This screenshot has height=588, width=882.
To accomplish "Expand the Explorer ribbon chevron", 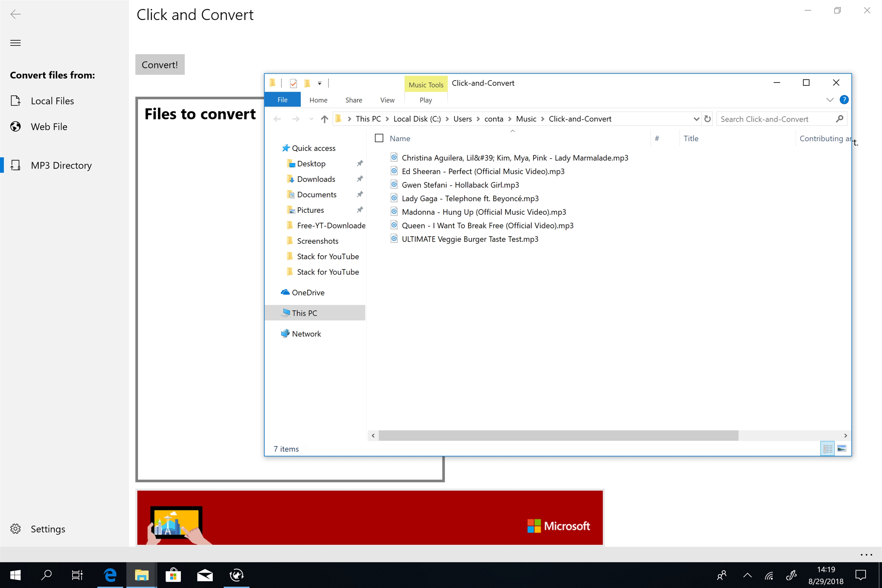I will 829,100.
